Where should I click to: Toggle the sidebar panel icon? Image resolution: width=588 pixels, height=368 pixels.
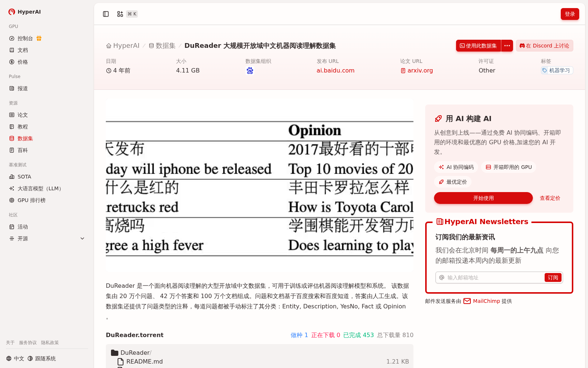pyautogui.click(x=106, y=14)
